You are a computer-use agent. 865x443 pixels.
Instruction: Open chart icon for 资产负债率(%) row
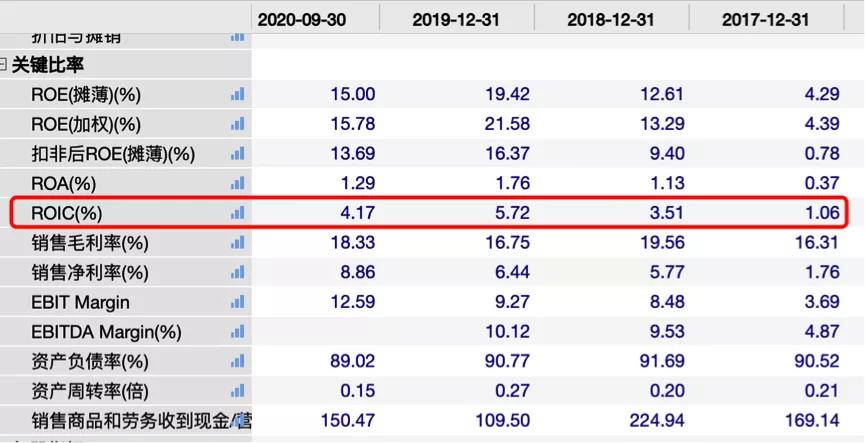coord(237,361)
